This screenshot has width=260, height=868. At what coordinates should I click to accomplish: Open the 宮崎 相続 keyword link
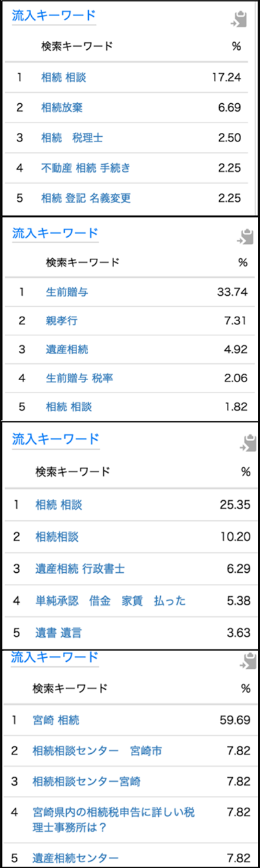pos(56,719)
